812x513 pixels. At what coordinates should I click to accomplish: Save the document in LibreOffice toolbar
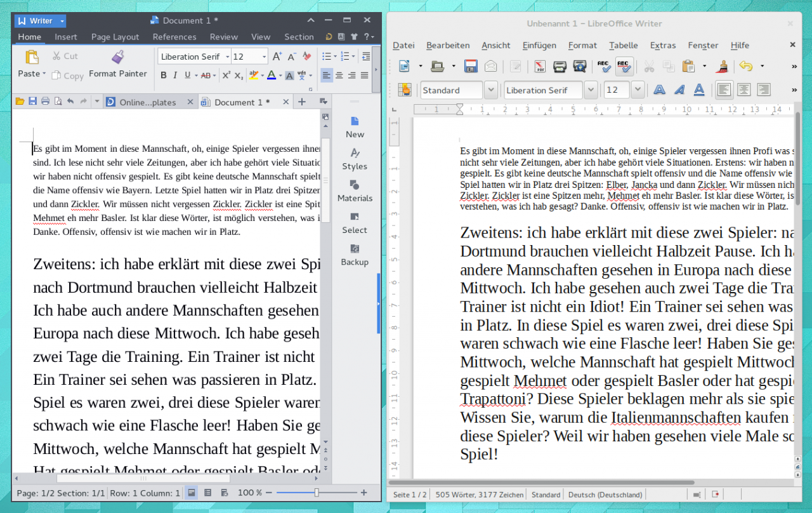coord(471,66)
